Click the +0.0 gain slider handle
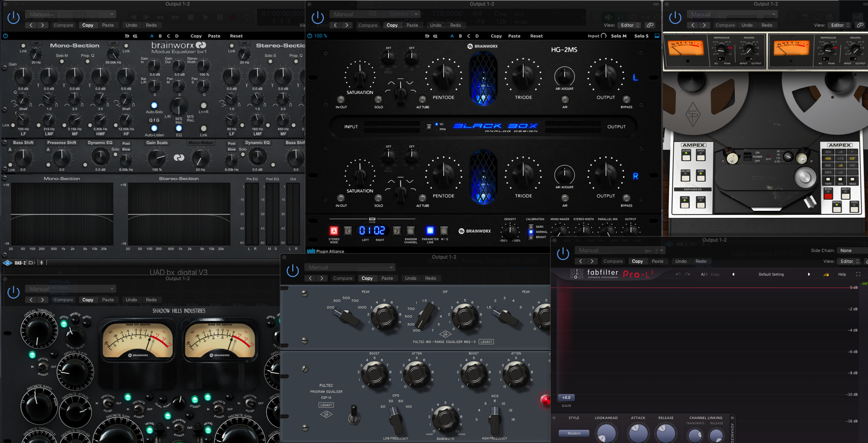868x443 pixels. 566,398
